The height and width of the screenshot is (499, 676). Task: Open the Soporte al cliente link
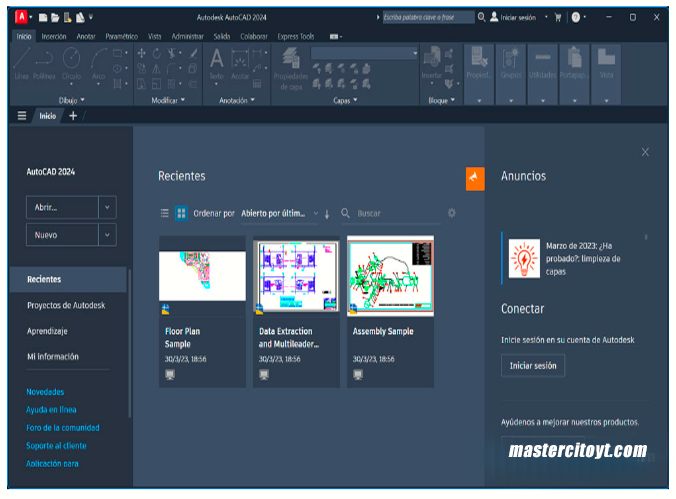[56, 446]
